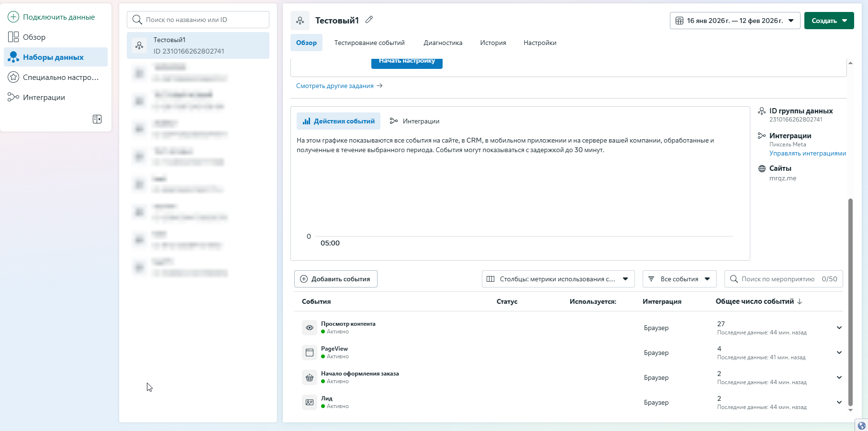Click the calendar icon in the date range
Image resolution: width=868 pixels, height=431 pixels.
pyautogui.click(x=679, y=21)
